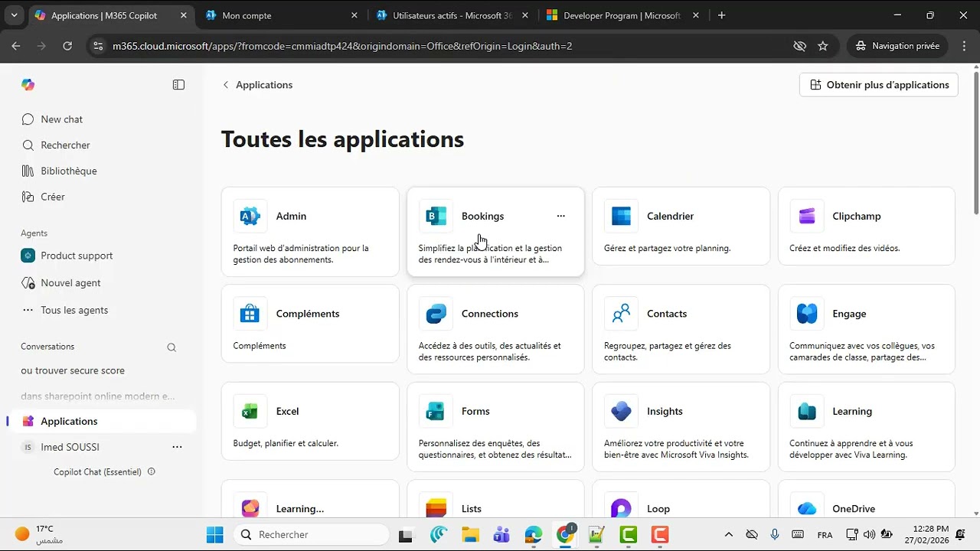Viewport: 980px width, 551px height.
Task: Click the microphone icon in system tray
Action: click(775, 534)
